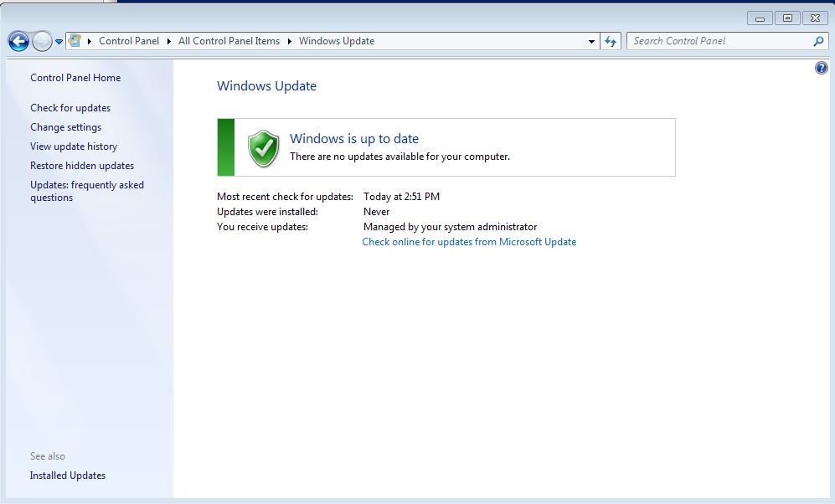Open View update history

pyautogui.click(x=74, y=147)
